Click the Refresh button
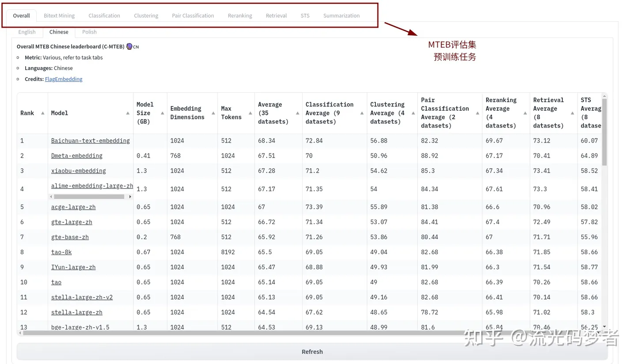The image size is (636, 364). coord(312,352)
